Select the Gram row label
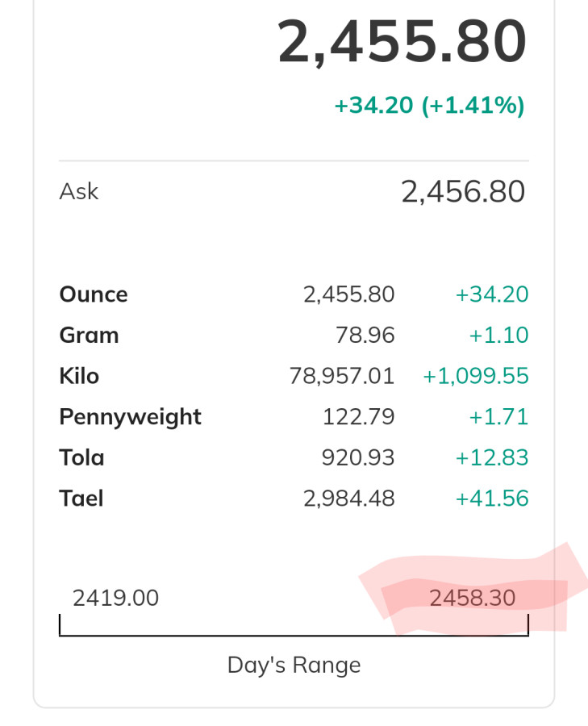Viewport: 588px width, 726px height. click(x=89, y=336)
